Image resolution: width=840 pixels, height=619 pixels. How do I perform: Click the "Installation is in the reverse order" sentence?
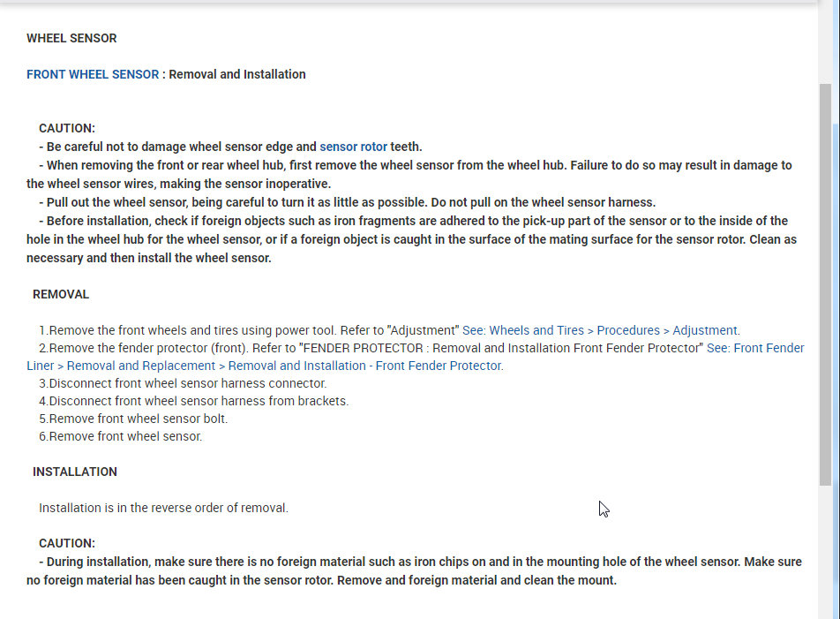163,508
